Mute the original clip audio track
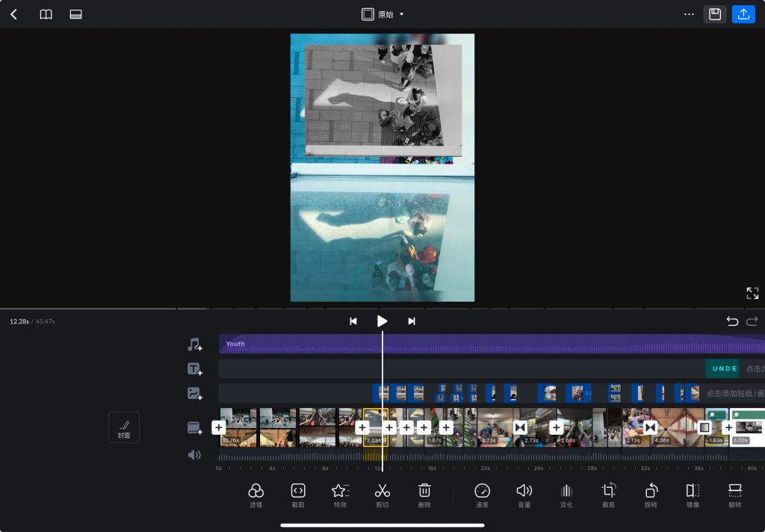 tap(194, 455)
